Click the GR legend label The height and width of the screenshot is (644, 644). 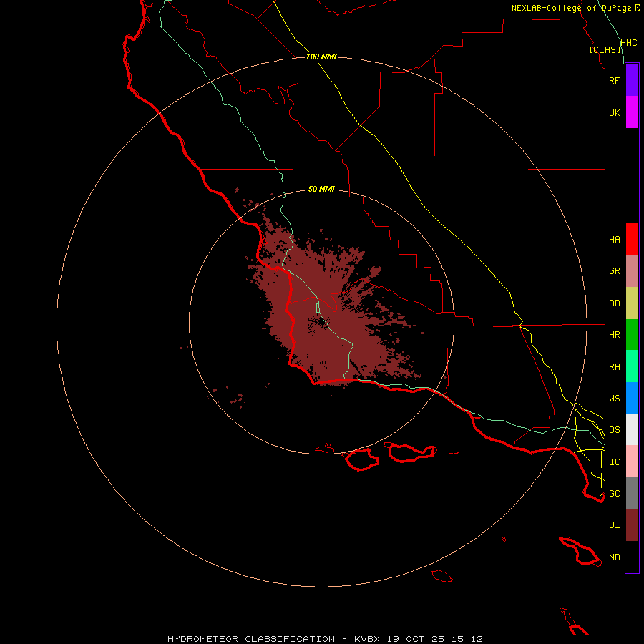point(614,271)
